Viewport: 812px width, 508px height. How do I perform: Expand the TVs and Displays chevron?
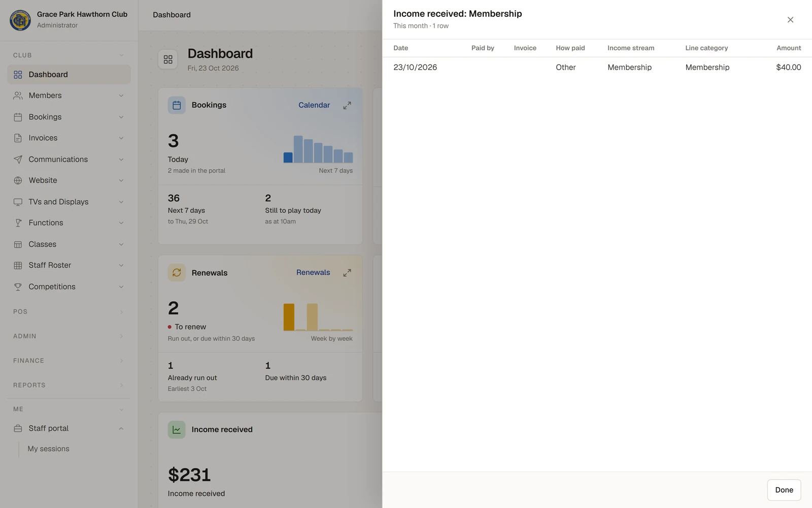pyautogui.click(x=121, y=202)
